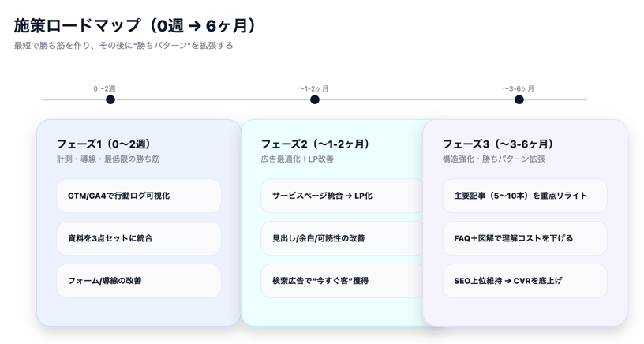Select the フェーズ2（〜1-2ヶ月） heading
The image size is (644, 344).
(315, 144)
